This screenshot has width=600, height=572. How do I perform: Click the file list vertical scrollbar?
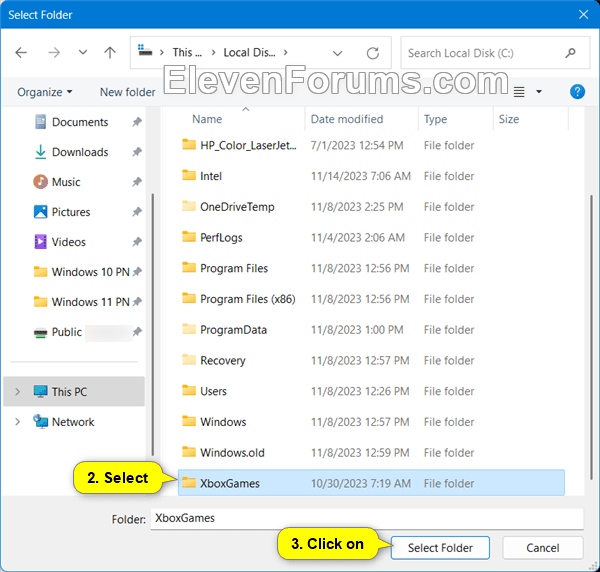coord(591,337)
